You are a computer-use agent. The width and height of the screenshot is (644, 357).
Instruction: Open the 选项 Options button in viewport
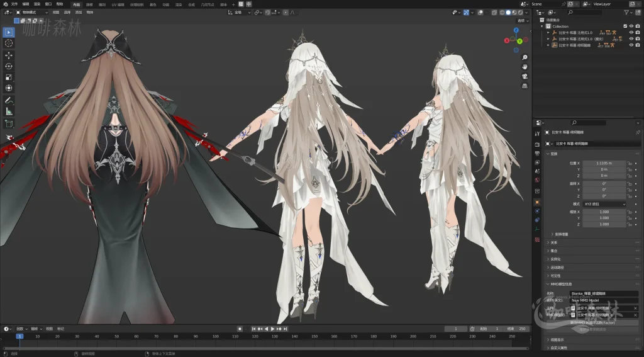[x=523, y=21]
